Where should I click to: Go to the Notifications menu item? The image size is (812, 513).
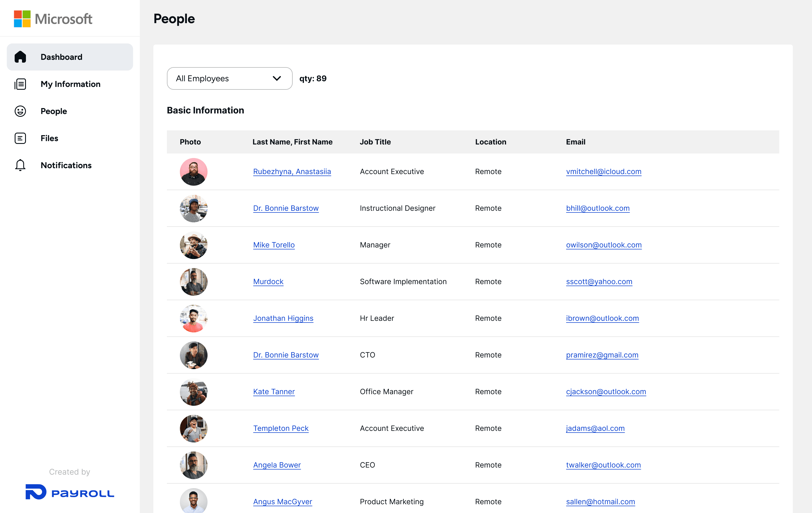tap(66, 165)
